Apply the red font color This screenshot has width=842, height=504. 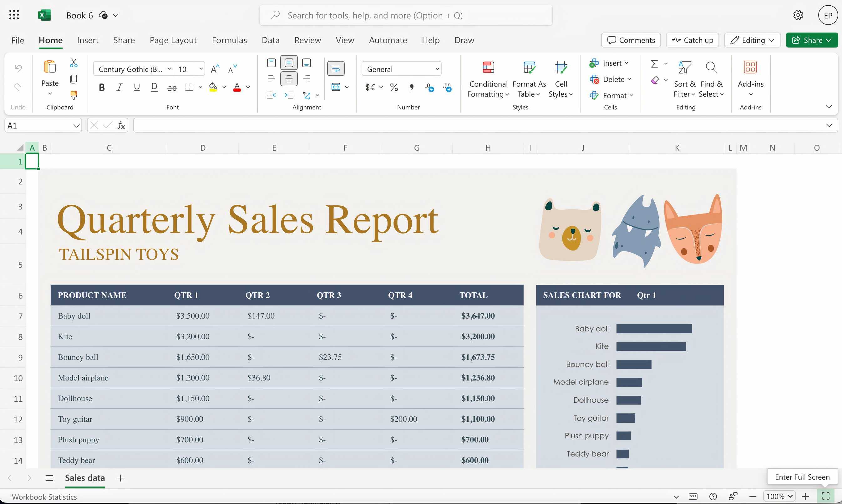(x=237, y=88)
